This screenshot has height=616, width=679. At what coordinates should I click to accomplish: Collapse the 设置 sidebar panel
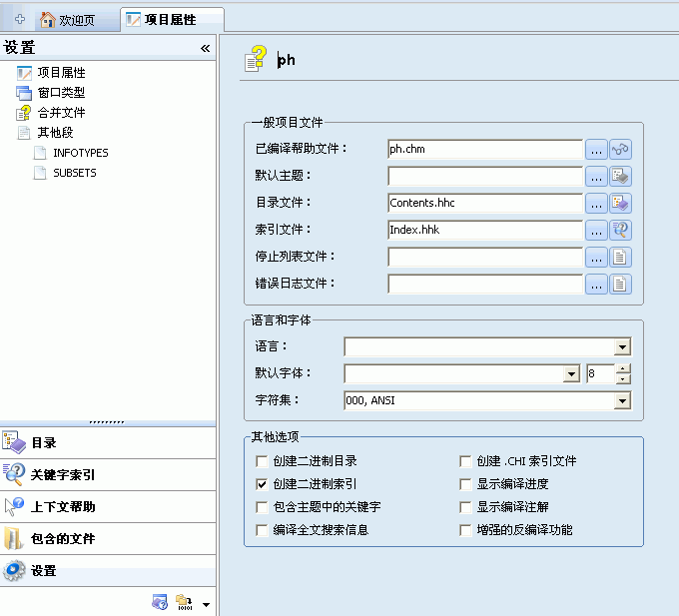tap(206, 48)
